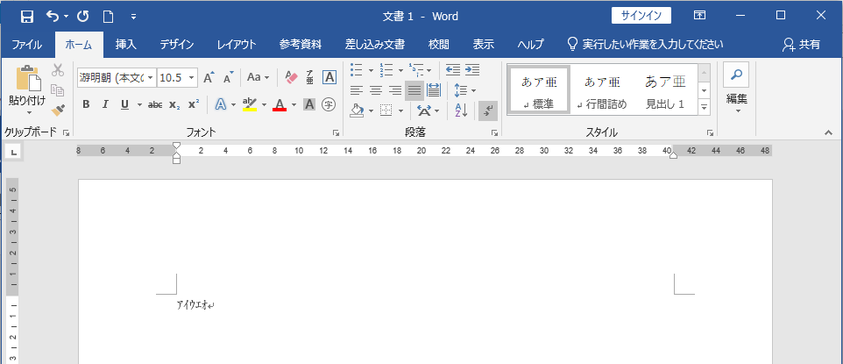Click the New blank document icon

point(108,17)
